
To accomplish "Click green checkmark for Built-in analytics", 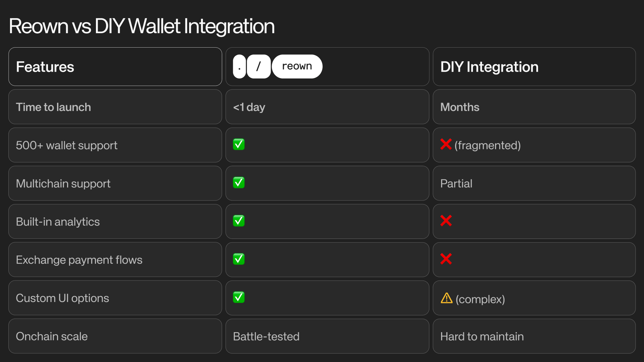I will point(239,221).
